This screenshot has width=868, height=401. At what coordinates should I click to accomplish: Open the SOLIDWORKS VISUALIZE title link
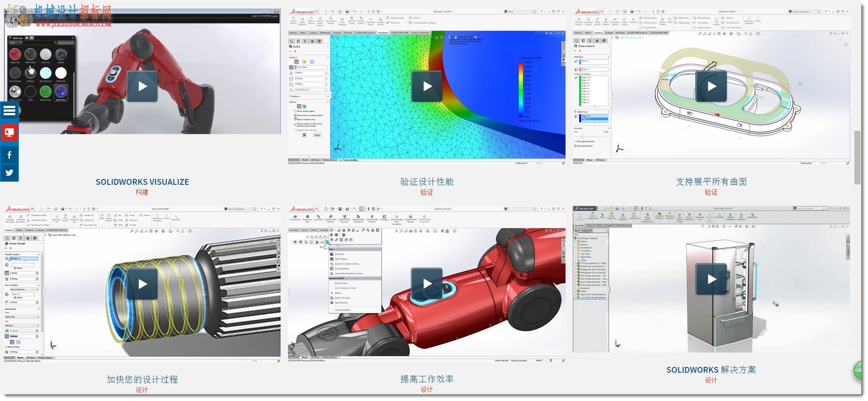pos(142,182)
